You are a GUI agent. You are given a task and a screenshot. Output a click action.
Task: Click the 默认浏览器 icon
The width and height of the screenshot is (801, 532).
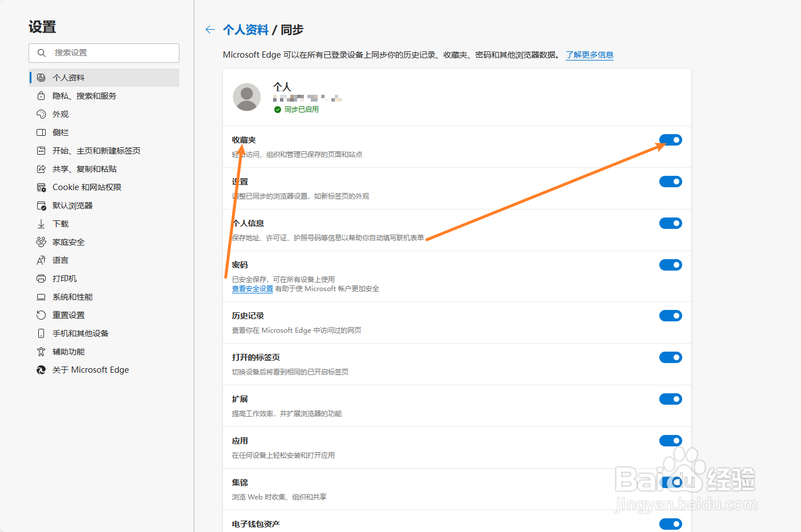click(x=41, y=205)
